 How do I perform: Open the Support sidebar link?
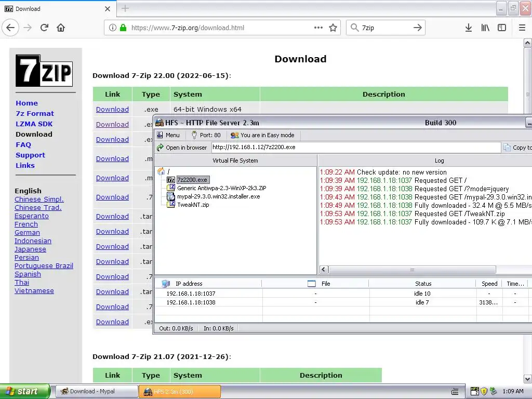[x=30, y=155]
